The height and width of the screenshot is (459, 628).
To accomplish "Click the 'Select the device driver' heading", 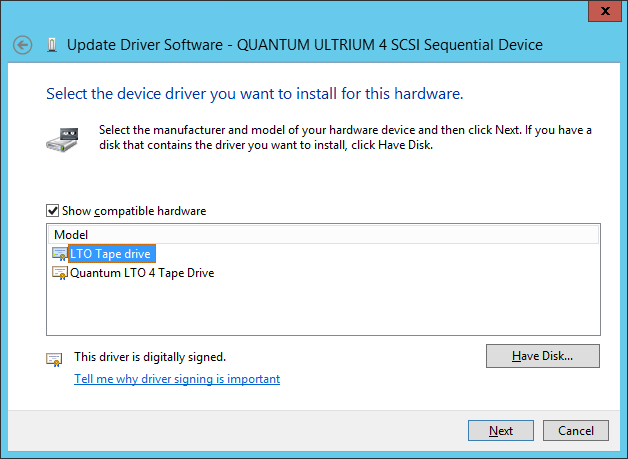I will click(x=255, y=94).
